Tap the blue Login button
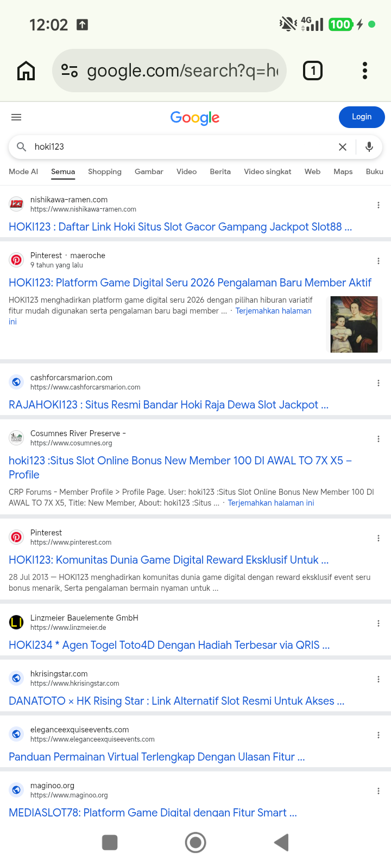This screenshot has width=391, height=868. pyautogui.click(x=362, y=117)
